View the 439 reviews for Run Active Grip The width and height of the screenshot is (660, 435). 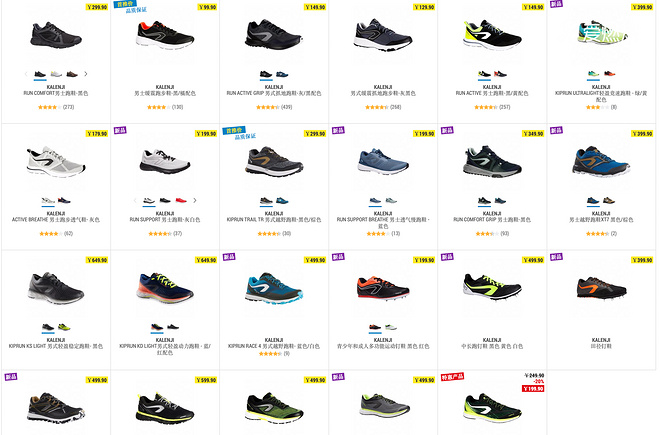tap(286, 107)
